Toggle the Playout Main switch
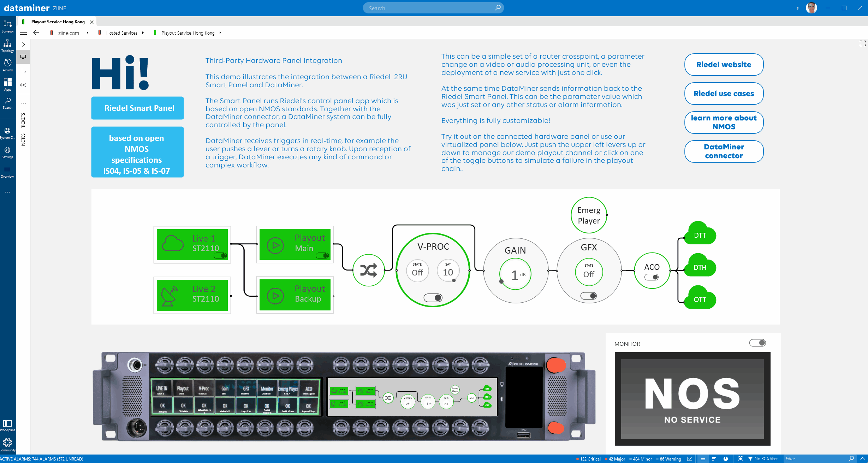 click(x=322, y=256)
